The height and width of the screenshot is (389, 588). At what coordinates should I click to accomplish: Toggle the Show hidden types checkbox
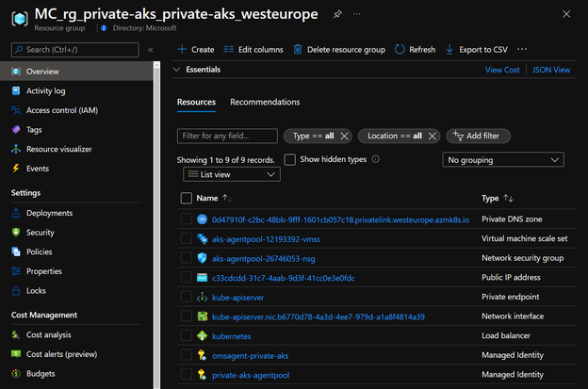coord(290,159)
